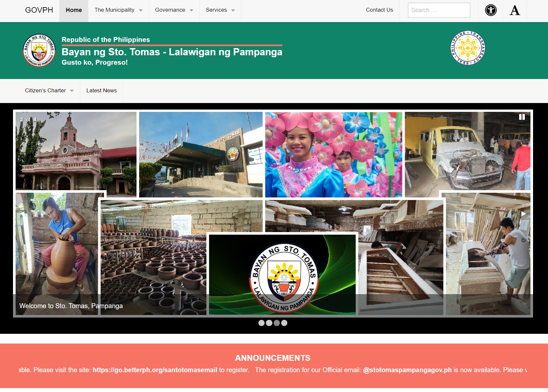Viewport: 548px width, 392px height.
Task: Select the first slideshow dot indicator
Action: pos(261,323)
